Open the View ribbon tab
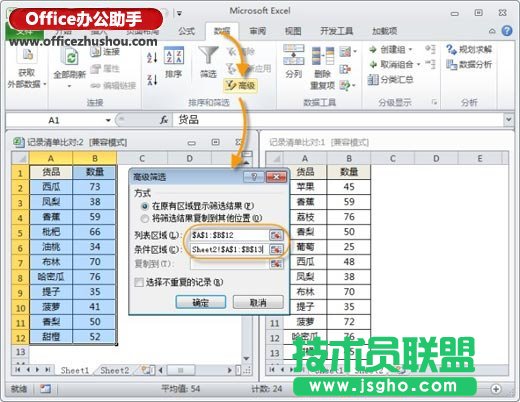This screenshot has width=520, height=402. tap(293, 31)
